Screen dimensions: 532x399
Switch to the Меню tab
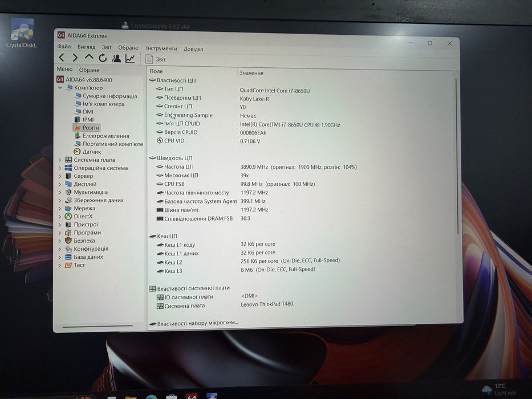click(65, 69)
